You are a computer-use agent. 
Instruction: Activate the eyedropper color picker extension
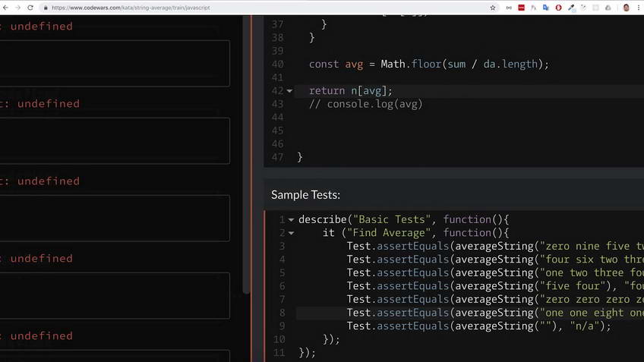tap(571, 8)
